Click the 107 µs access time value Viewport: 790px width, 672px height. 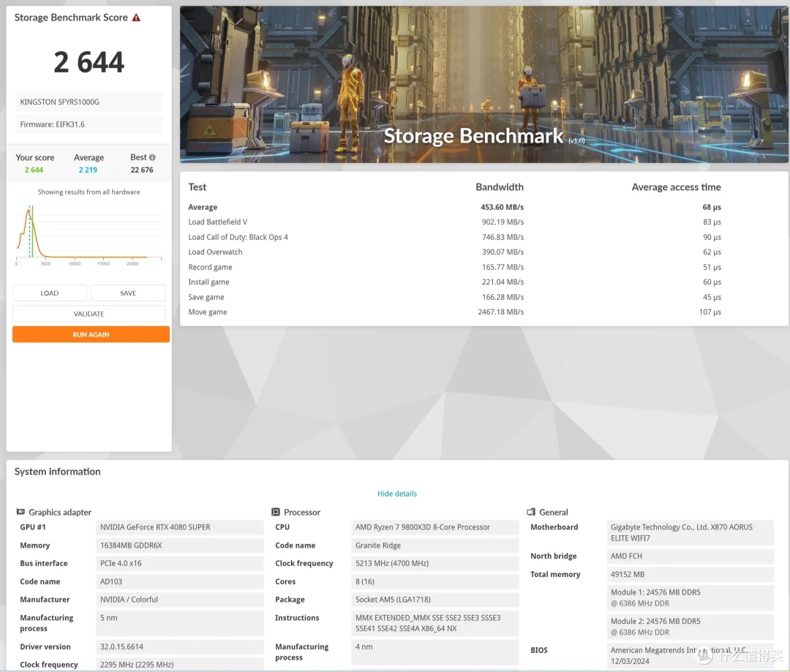[x=710, y=312]
